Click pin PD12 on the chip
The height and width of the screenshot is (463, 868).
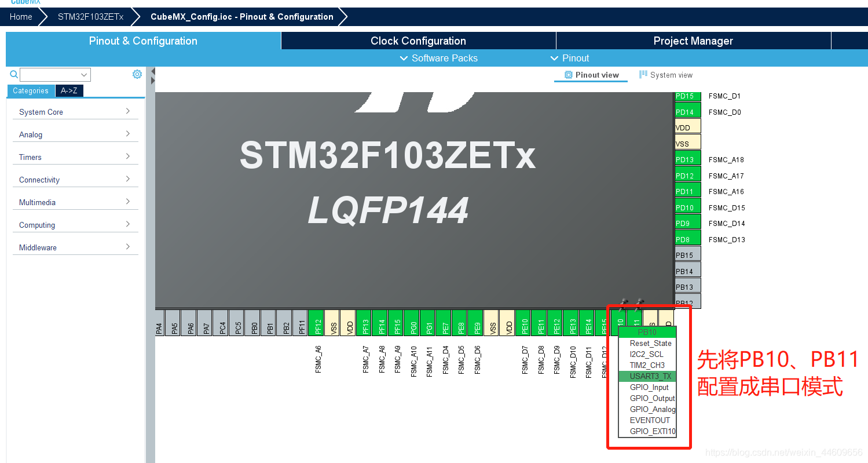click(688, 174)
